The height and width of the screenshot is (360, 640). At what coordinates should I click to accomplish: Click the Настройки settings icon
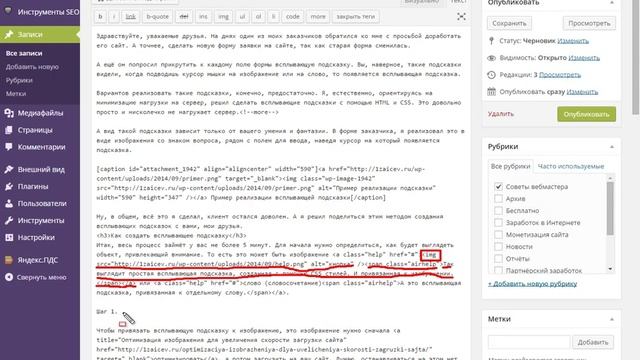coord(9,237)
